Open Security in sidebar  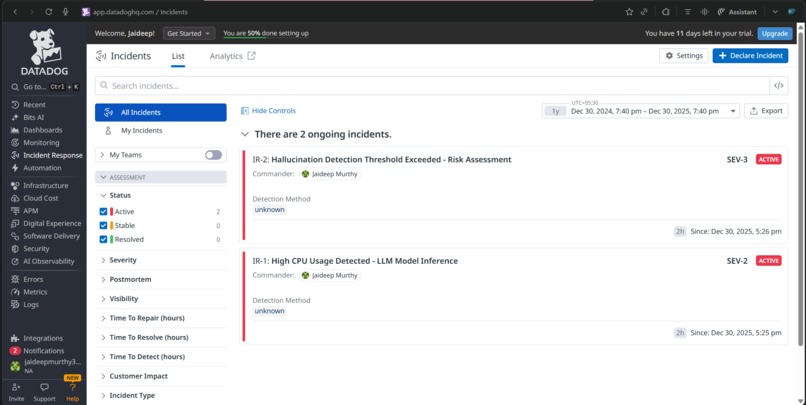click(x=36, y=249)
